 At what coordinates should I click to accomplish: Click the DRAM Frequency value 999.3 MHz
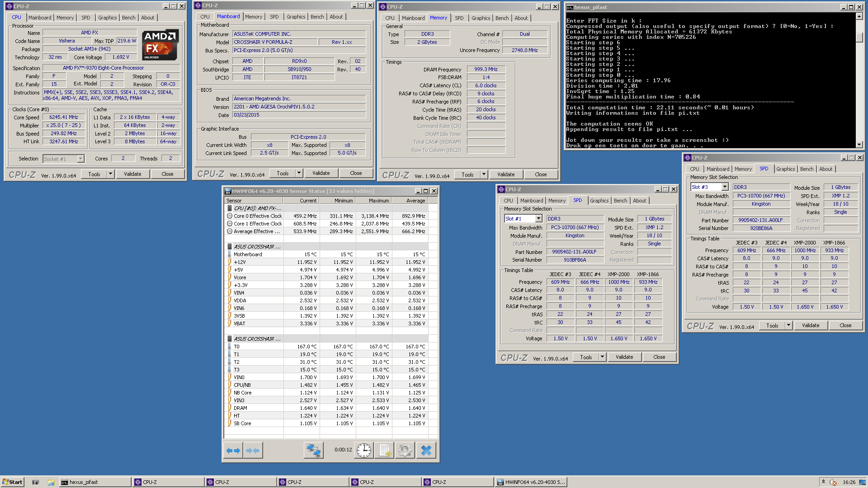point(486,69)
